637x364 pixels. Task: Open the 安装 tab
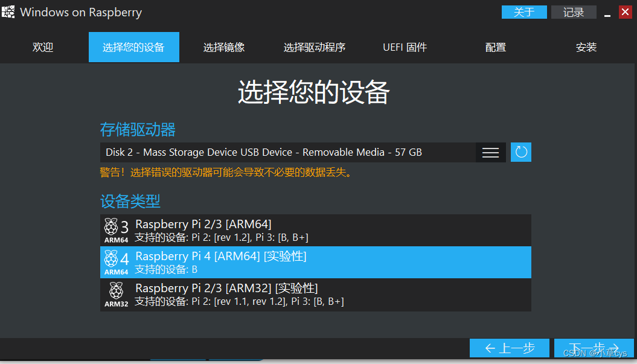tap(586, 47)
